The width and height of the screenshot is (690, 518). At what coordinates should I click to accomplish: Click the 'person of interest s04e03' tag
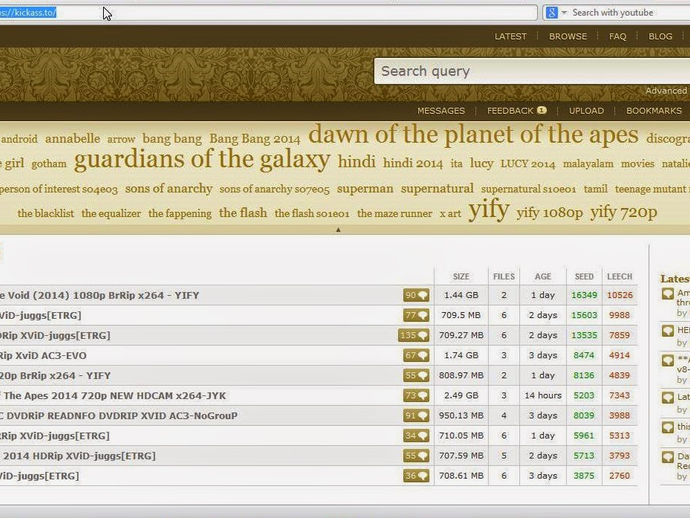tap(59, 189)
